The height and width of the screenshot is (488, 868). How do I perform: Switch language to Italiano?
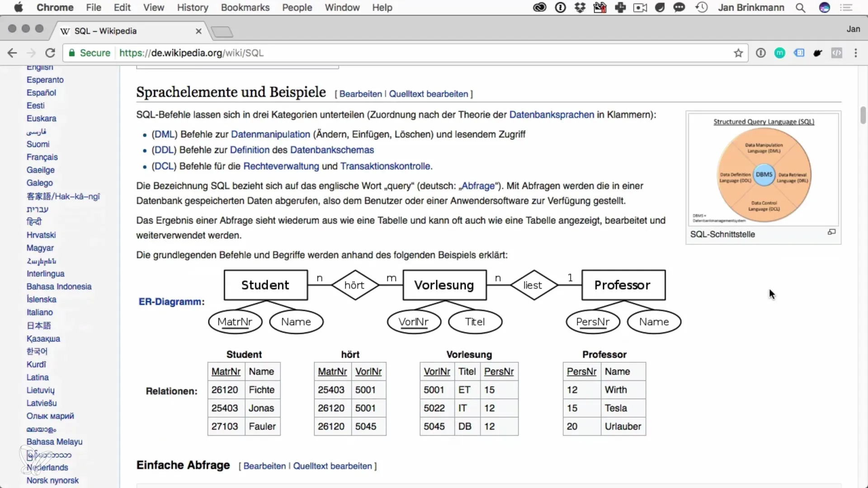coord(40,312)
